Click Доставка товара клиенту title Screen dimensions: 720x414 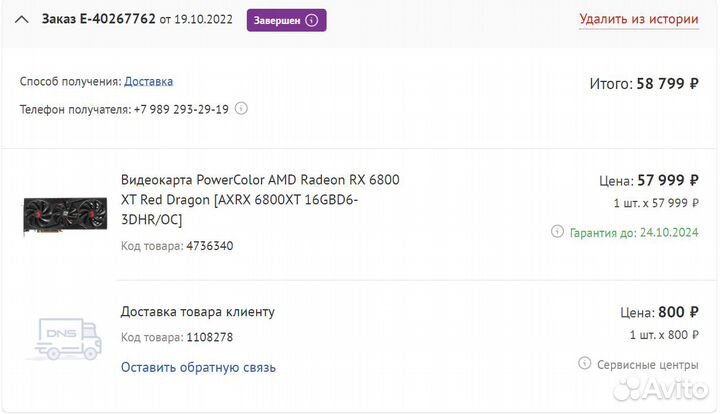(198, 312)
